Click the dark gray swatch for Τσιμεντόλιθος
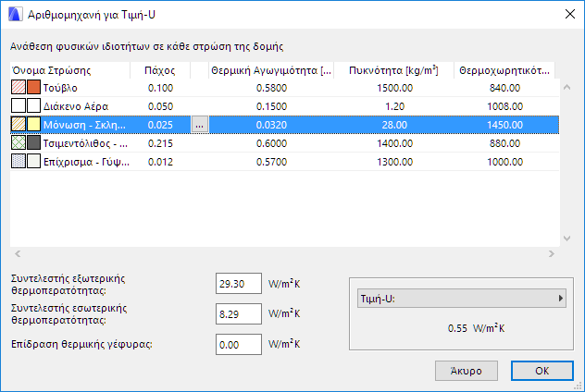Viewport: 585px width, 392px height. point(33,143)
